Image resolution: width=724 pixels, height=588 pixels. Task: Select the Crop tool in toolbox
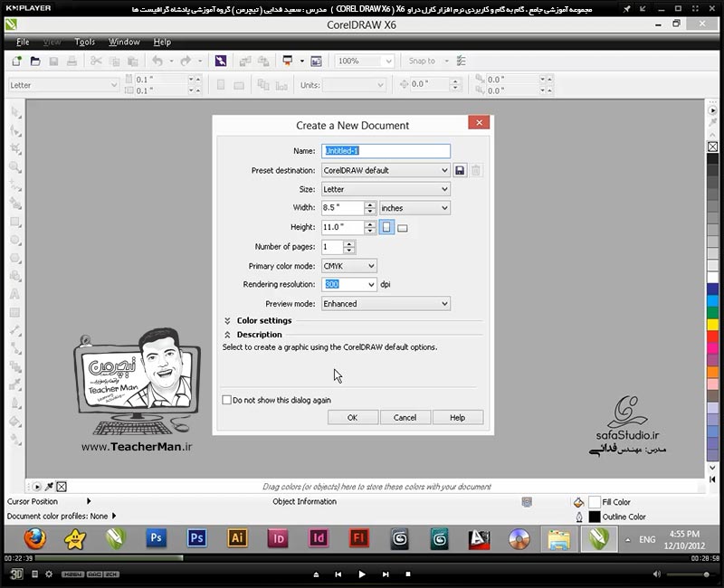pyautogui.click(x=15, y=148)
